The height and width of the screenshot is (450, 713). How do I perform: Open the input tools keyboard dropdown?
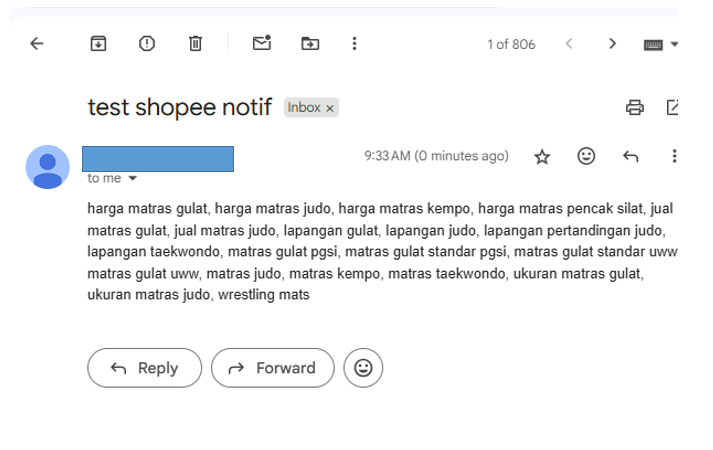[674, 44]
